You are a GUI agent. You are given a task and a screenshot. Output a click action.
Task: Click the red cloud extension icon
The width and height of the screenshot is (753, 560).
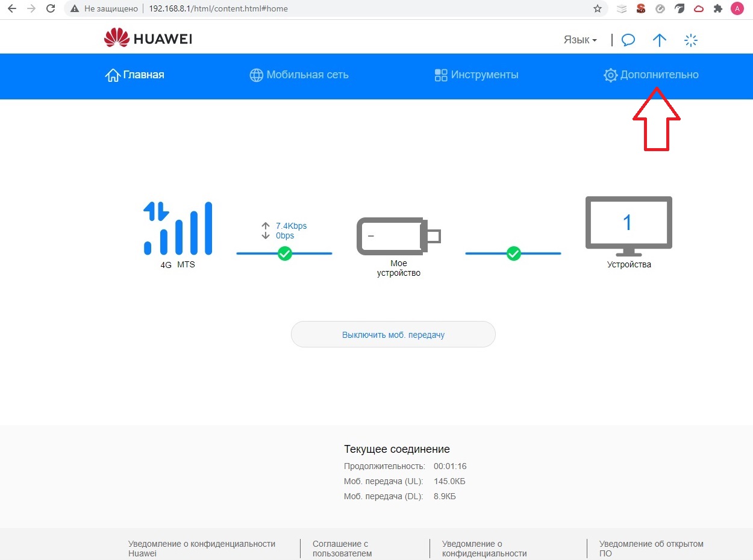(x=699, y=8)
